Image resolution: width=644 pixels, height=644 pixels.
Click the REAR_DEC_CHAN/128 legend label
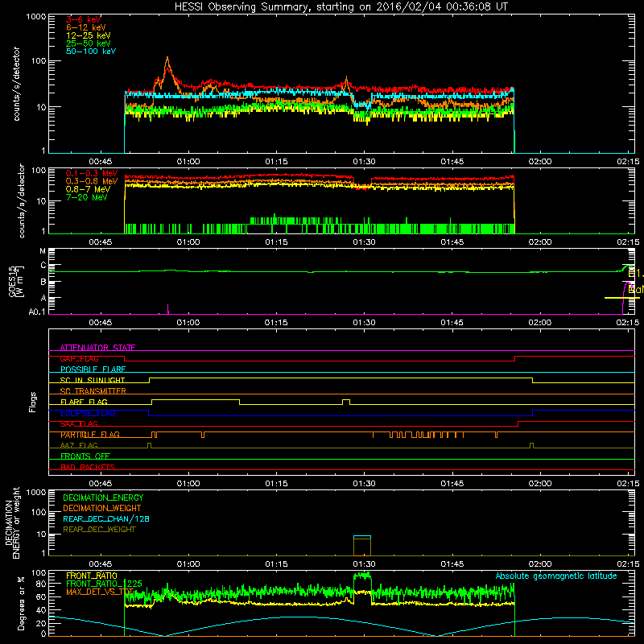(x=106, y=518)
